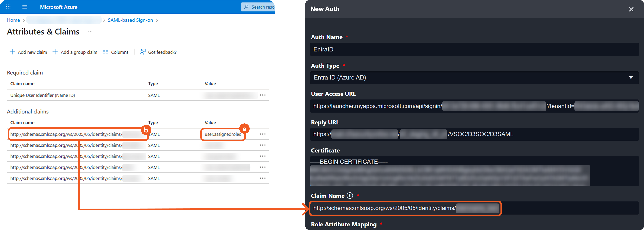Select the user.assignedroles claim value
This screenshot has width=644, height=230.
click(x=223, y=134)
